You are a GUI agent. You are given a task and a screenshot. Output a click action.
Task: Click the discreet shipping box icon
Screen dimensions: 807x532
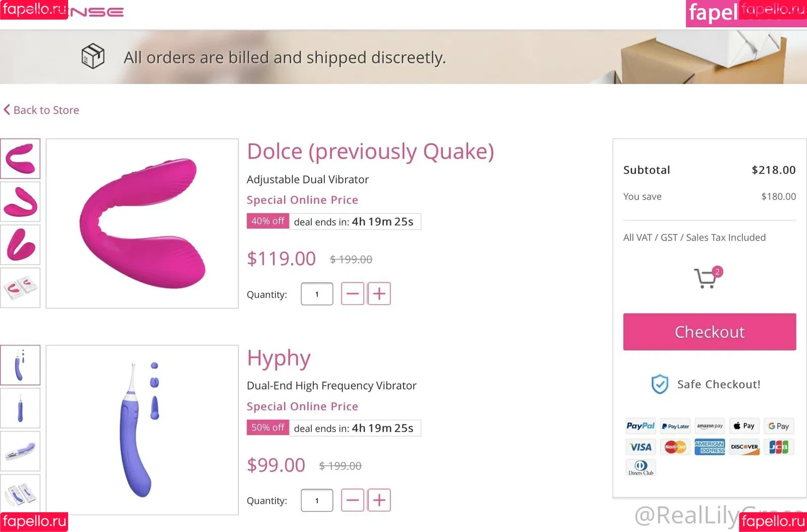pyautogui.click(x=93, y=56)
